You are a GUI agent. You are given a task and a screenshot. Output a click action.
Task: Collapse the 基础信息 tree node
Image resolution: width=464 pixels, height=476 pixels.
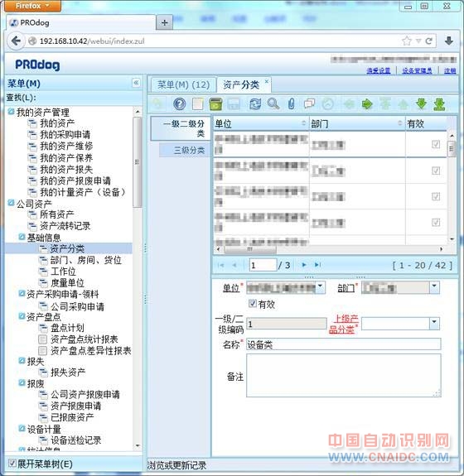[x=22, y=237]
